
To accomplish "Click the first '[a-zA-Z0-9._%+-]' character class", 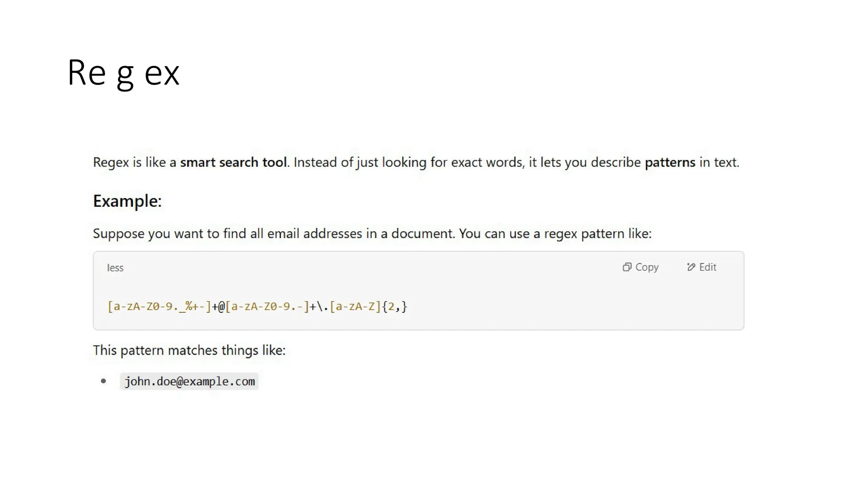I will click(x=159, y=306).
